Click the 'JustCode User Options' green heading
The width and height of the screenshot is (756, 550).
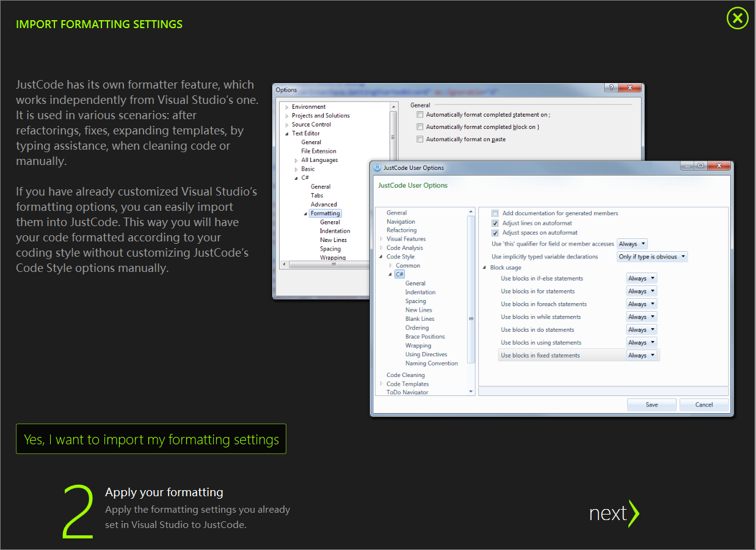pos(413,185)
